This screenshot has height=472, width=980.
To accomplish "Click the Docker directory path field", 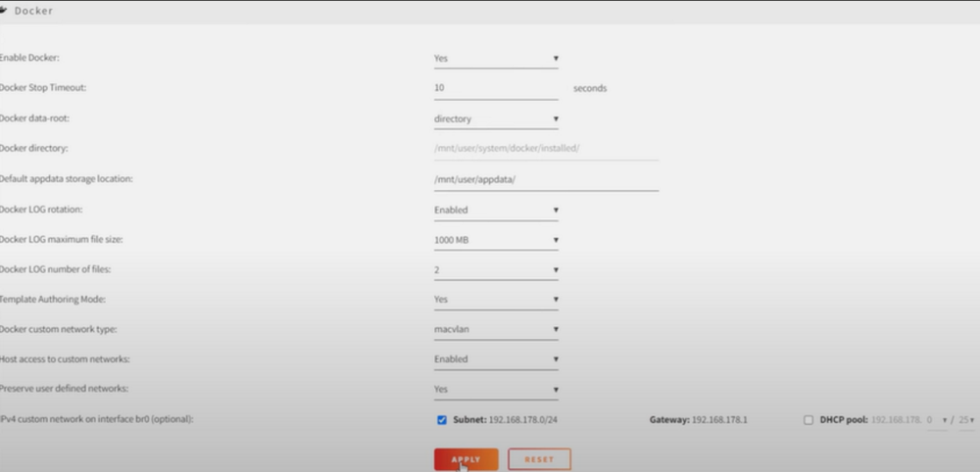I will (x=546, y=149).
